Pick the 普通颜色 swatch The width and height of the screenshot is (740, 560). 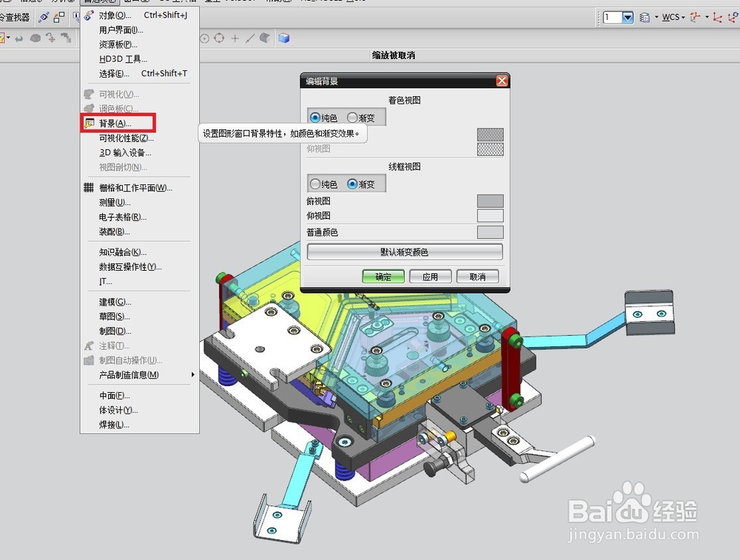tap(491, 232)
